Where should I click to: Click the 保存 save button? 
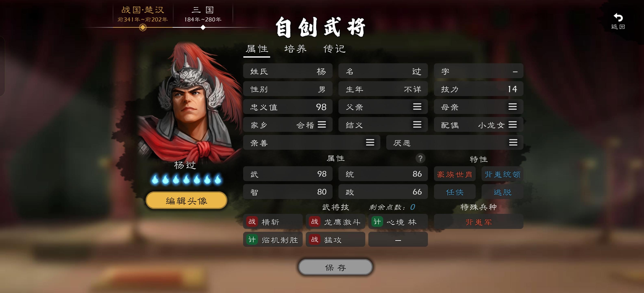(x=335, y=267)
